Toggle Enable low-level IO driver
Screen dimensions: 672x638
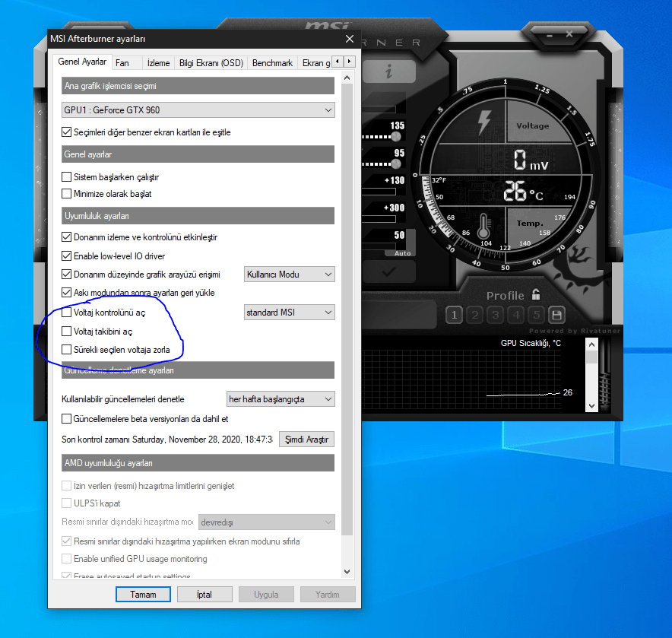(x=66, y=256)
